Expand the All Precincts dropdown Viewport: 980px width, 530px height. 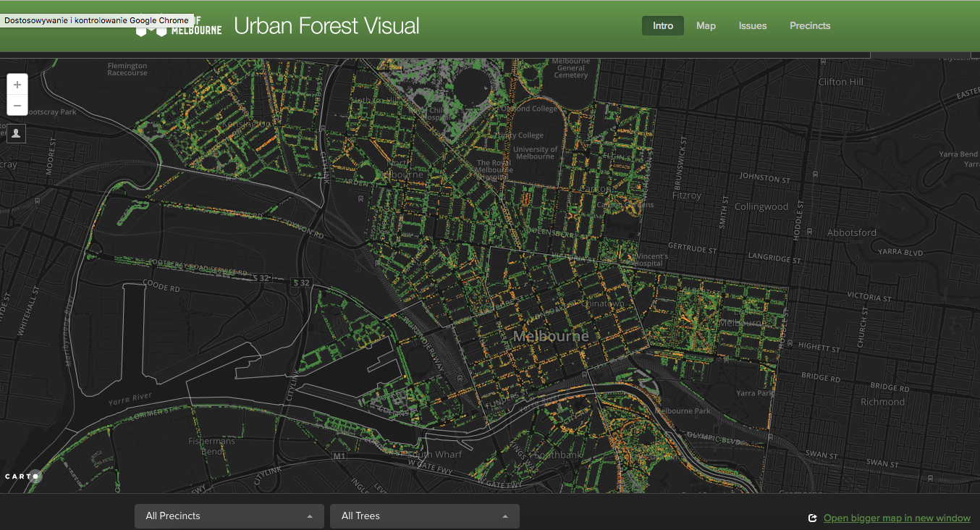click(x=229, y=516)
